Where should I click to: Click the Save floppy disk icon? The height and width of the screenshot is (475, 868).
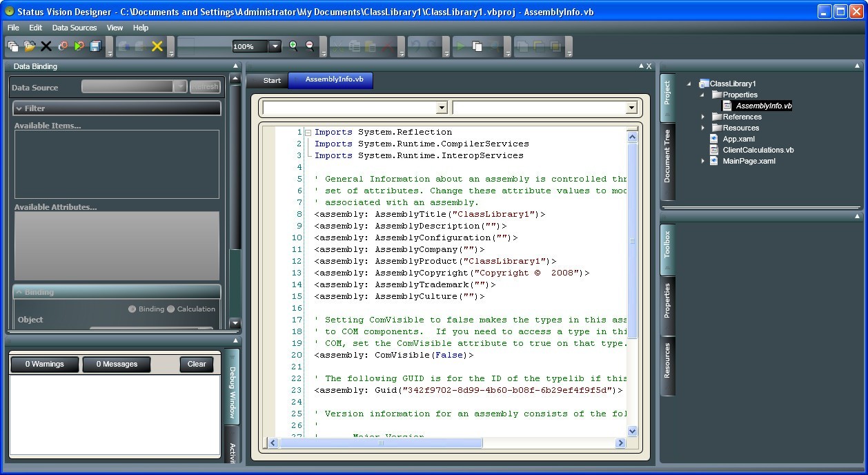pos(95,46)
